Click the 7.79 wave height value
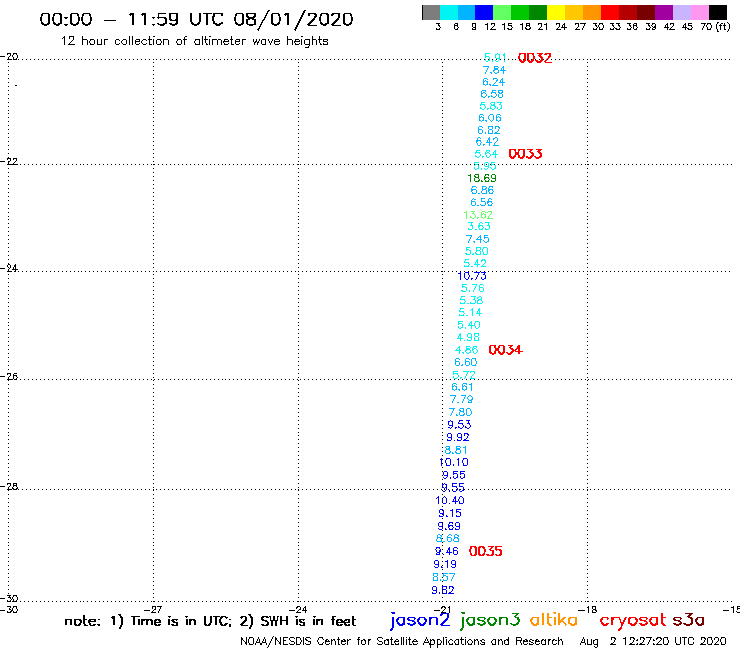 tap(461, 399)
